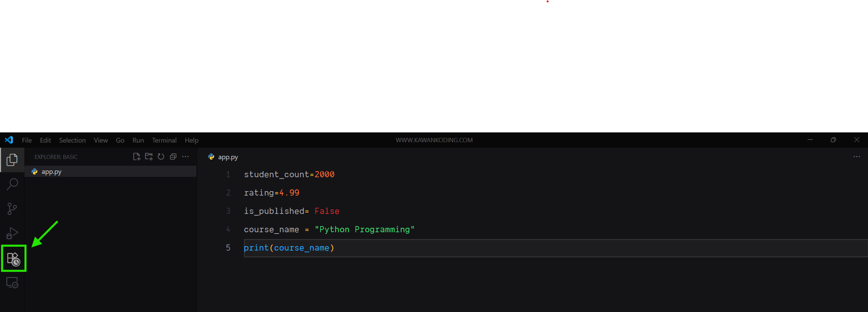The image size is (868, 312).
Task: Open editor's more actions ellipsis menu
Action: click(x=856, y=157)
